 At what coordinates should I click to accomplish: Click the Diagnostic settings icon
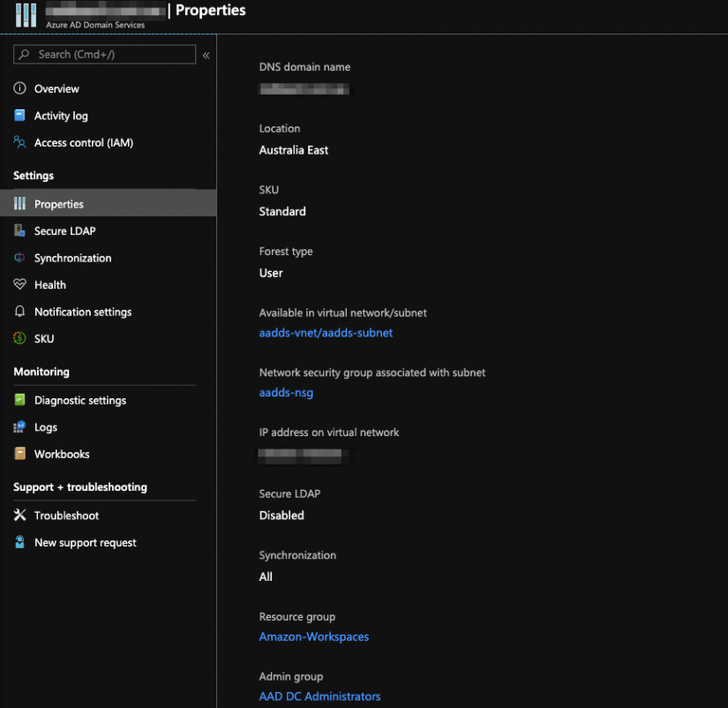(x=19, y=400)
